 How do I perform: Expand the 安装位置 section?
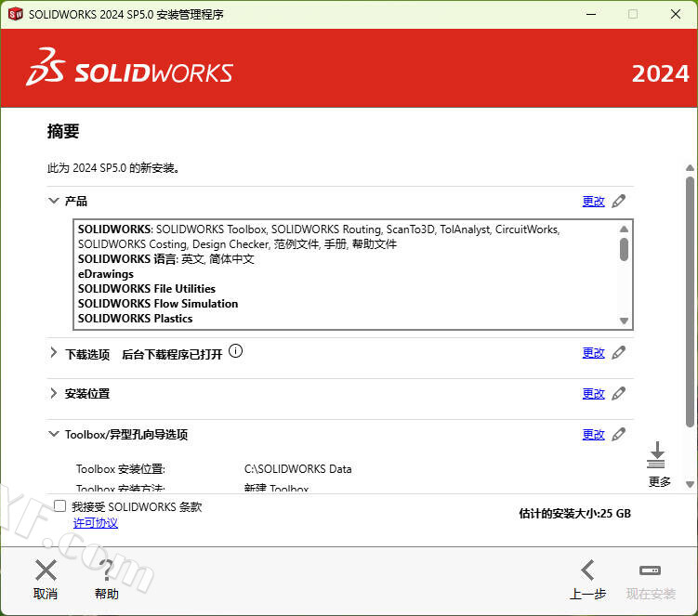[x=53, y=393]
